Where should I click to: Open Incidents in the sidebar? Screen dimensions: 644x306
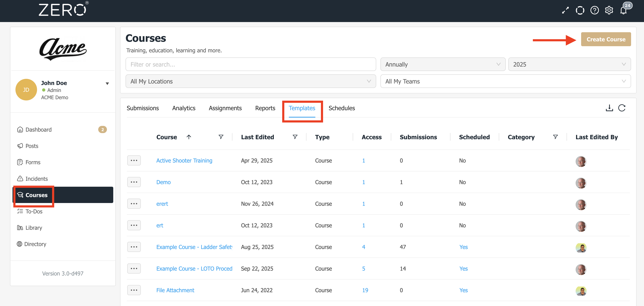click(36, 179)
